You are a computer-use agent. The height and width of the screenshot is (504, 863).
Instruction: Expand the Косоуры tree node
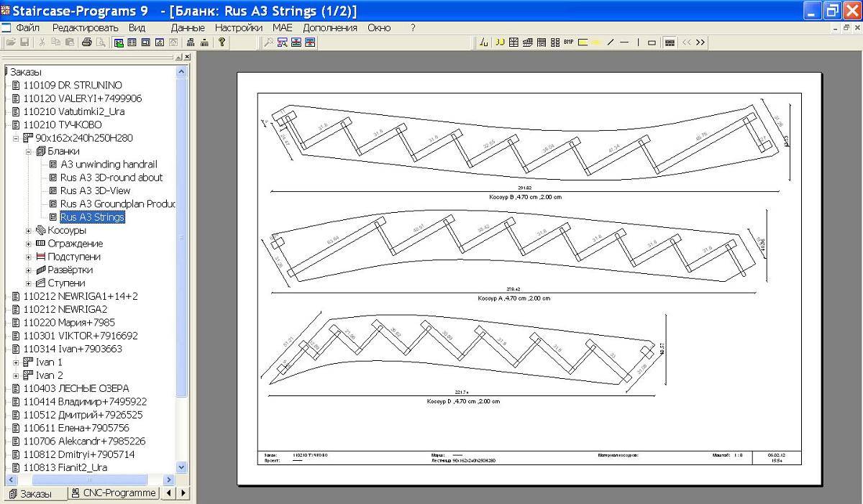[29, 231]
